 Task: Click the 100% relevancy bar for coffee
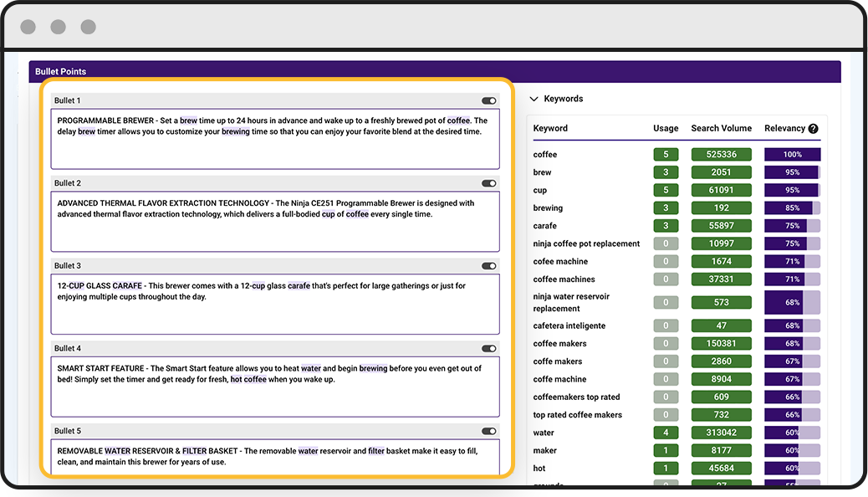[x=792, y=155]
